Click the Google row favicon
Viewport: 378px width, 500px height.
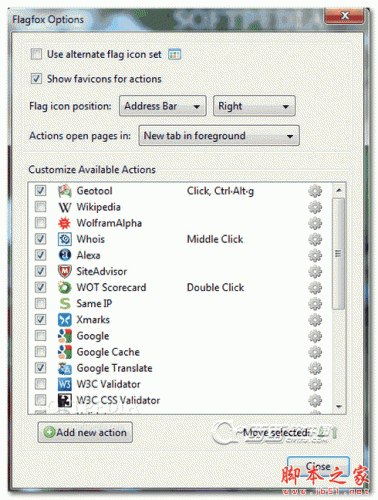64,336
